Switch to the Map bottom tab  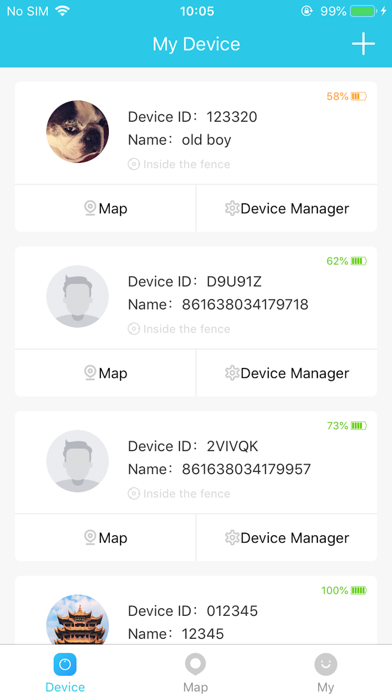(195, 672)
